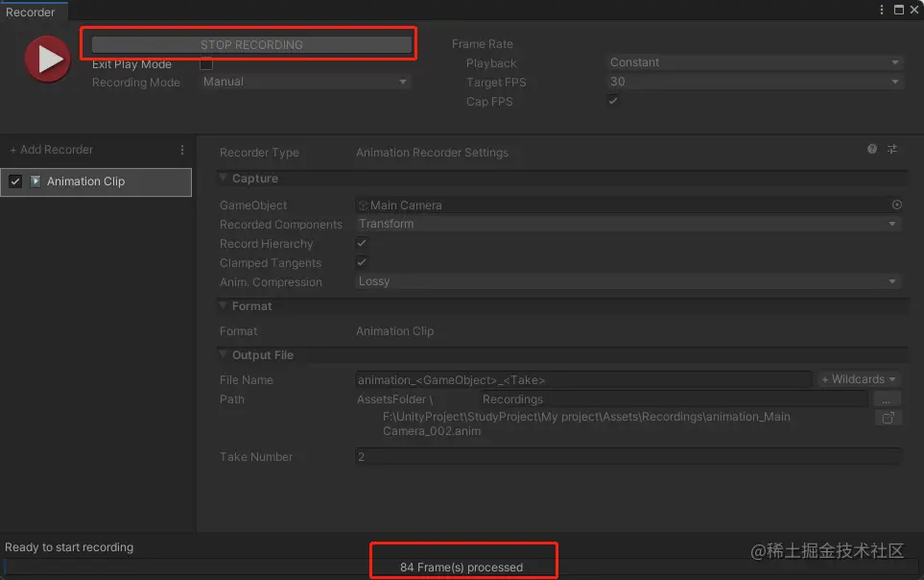Viewport: 924px width, 580px height.
Task: Open the recorder presets icon
Action: 892,149
